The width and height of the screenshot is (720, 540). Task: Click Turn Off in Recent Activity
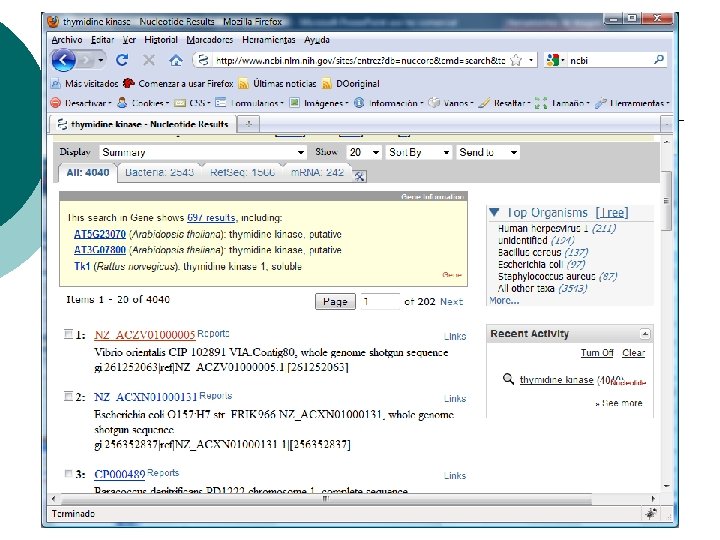597,353
